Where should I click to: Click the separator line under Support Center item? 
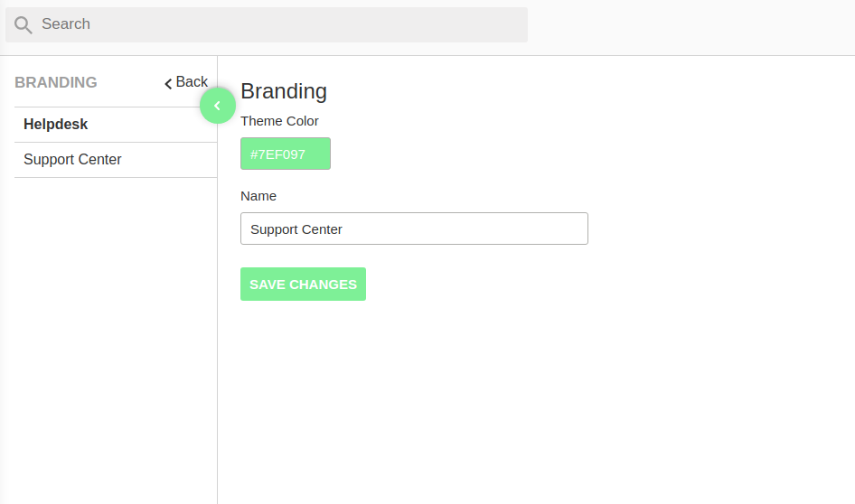[x=116, y=178]
